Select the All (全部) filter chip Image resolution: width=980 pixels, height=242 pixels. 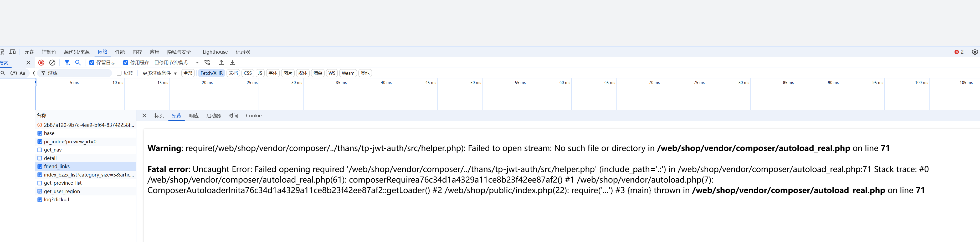point(188,73)
